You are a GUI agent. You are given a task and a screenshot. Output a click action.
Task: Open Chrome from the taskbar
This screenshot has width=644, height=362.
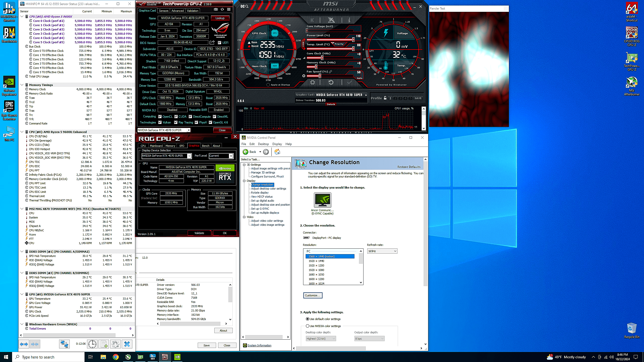pyautogui.click(x=115, y=357)
